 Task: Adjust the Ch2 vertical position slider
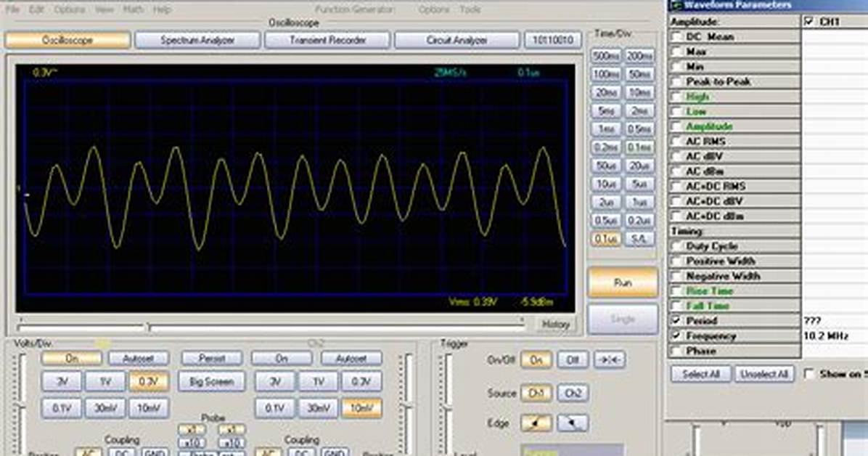tap(408, 404)
